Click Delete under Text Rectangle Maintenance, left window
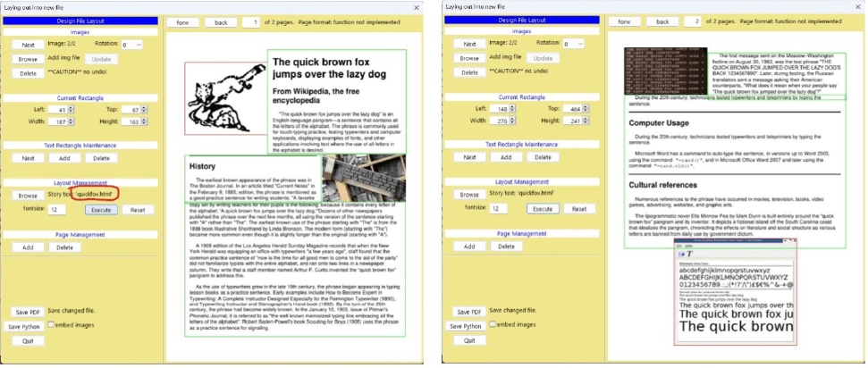The width and height of the screenshot is (868, 368). click(x=101, y=158)
